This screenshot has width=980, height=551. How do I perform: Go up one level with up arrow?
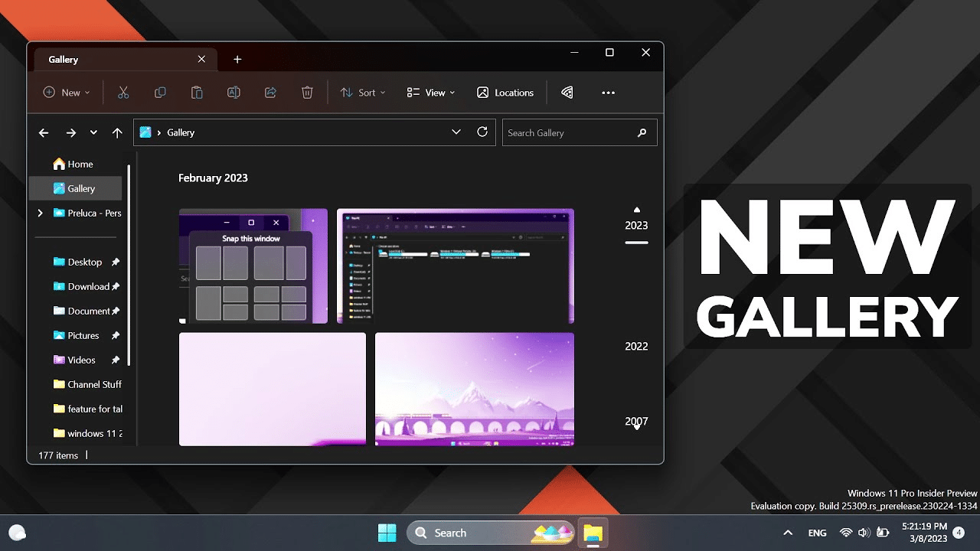117,132
